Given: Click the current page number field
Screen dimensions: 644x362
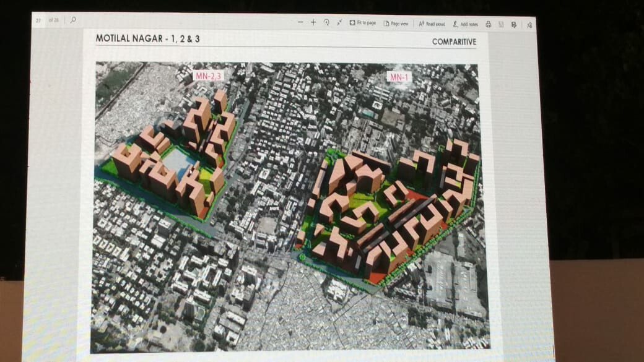Looking at the screenshot, I should (x=39, y=20).
